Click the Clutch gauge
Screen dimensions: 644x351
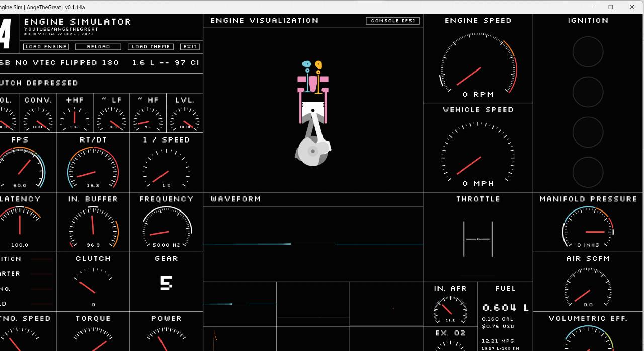(x=93, y=287)
